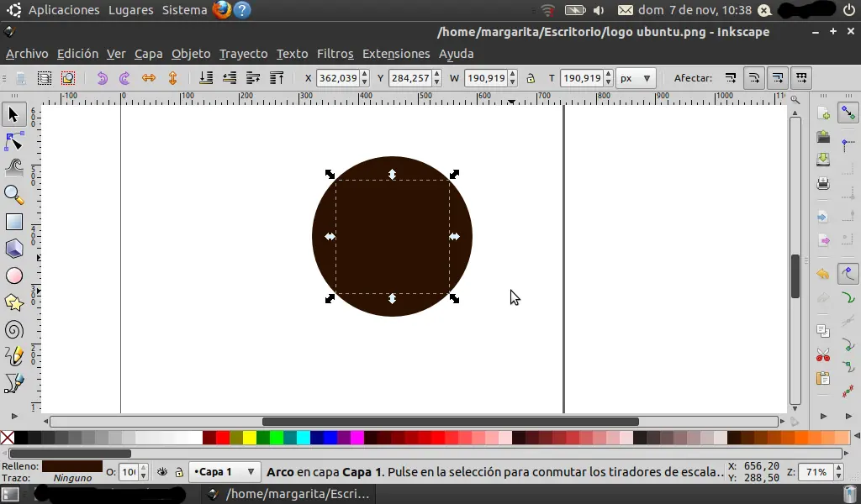Select the Ellipse tool
The width and height of the screenshot is (861, 504).
[13, 275]
